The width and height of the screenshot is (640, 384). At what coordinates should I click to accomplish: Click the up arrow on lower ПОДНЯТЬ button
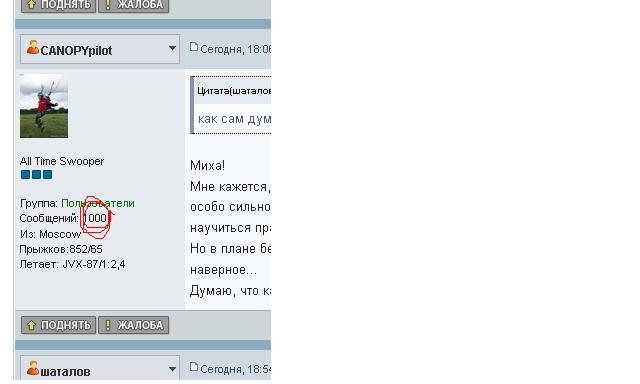(31, 325)
